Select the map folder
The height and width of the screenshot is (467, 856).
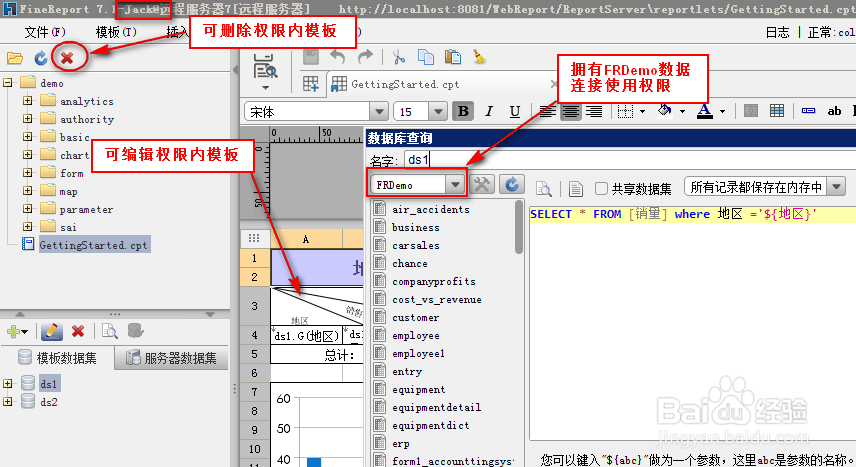pos(68,192)
